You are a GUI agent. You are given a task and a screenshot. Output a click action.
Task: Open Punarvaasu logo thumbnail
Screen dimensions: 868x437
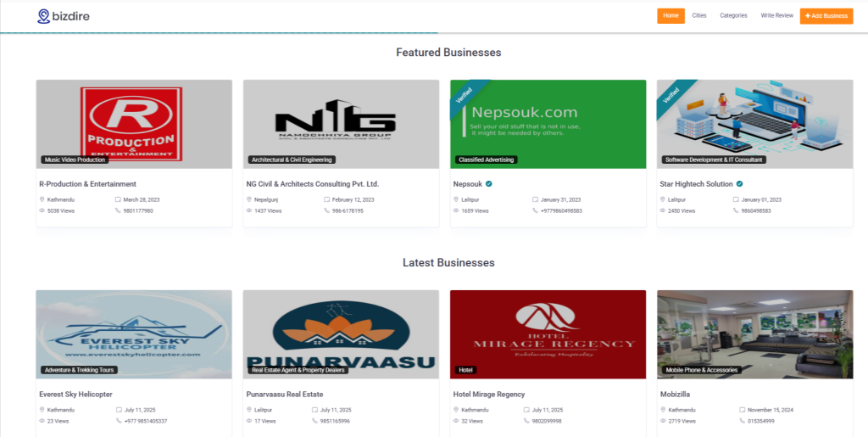341,334
